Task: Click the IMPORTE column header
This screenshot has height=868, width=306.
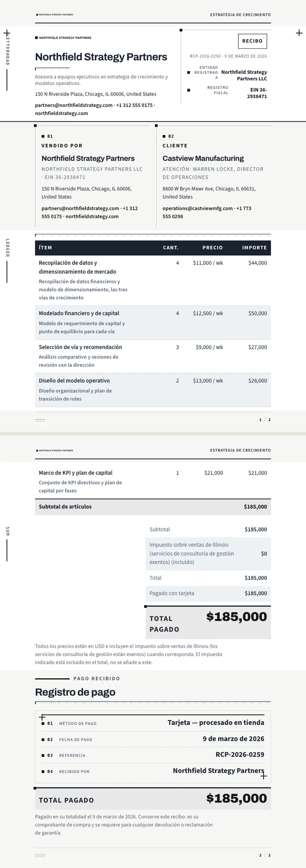Action: 255,248
